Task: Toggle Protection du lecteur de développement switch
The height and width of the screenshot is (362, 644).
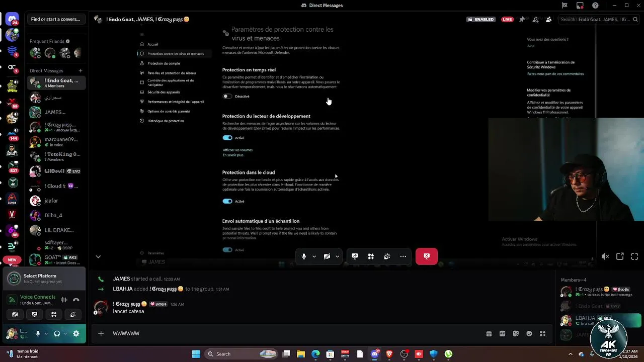Action: click(227, 138)
